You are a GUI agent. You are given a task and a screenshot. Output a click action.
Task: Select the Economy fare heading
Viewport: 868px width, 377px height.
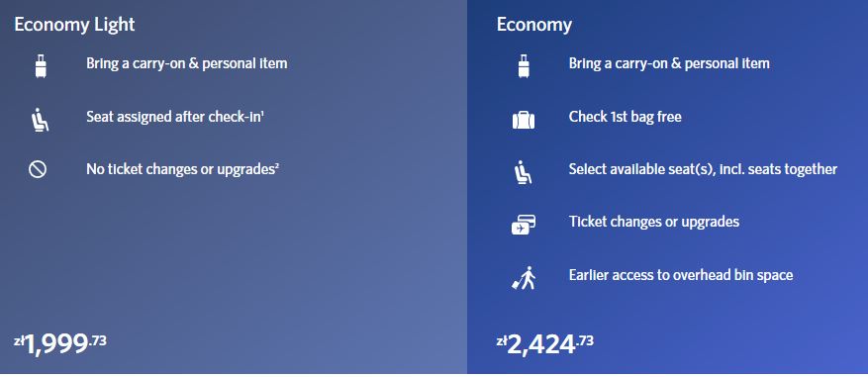pyautogui.click(x=534, y=25)
